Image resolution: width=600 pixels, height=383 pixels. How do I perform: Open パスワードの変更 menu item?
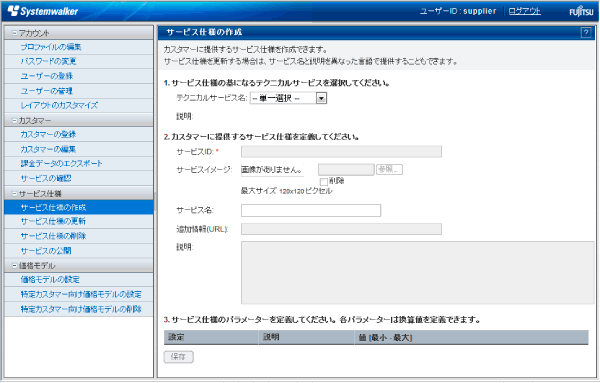tap(79, 61)
